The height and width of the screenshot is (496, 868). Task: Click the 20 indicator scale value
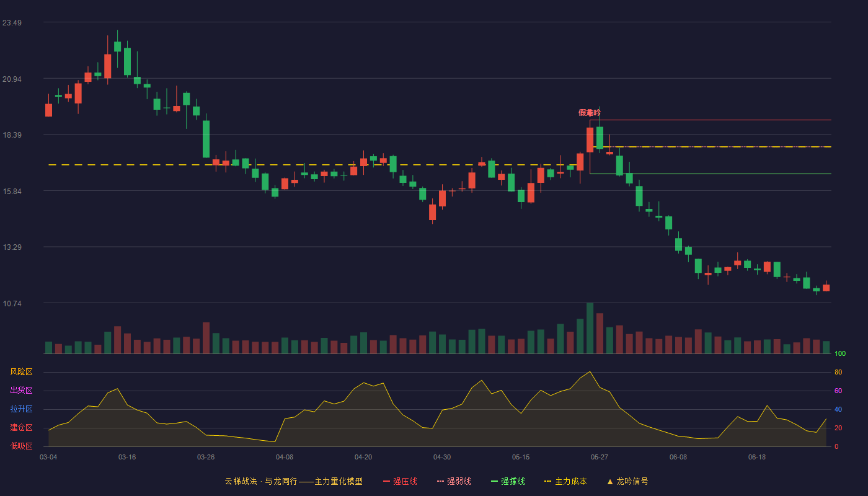tap(838, 428)
